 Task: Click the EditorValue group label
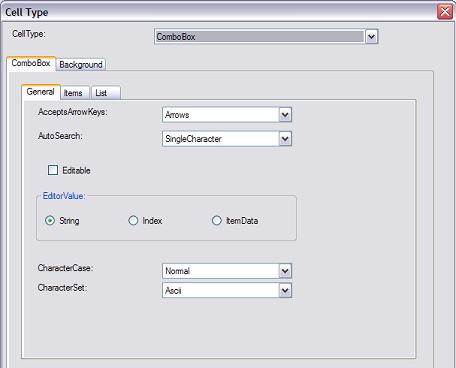tap(64, 196)
